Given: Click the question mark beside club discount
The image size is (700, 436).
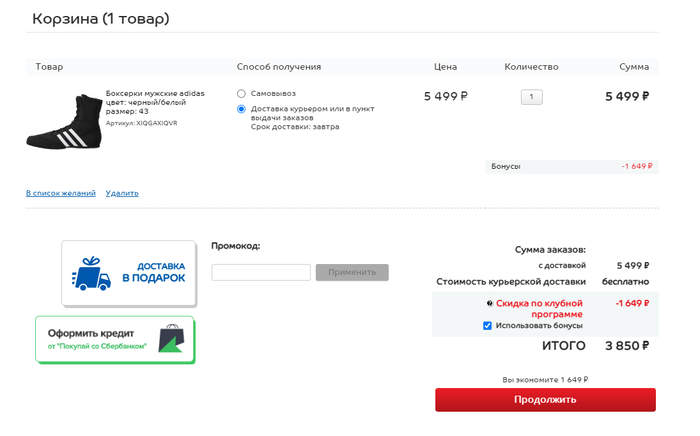Looking at the screenshot, I should (490, 303).
